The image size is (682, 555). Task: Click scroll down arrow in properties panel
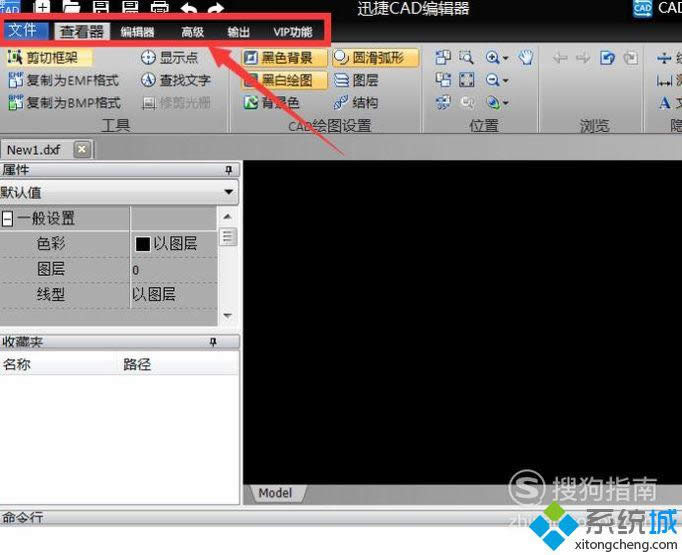point(227,315)
